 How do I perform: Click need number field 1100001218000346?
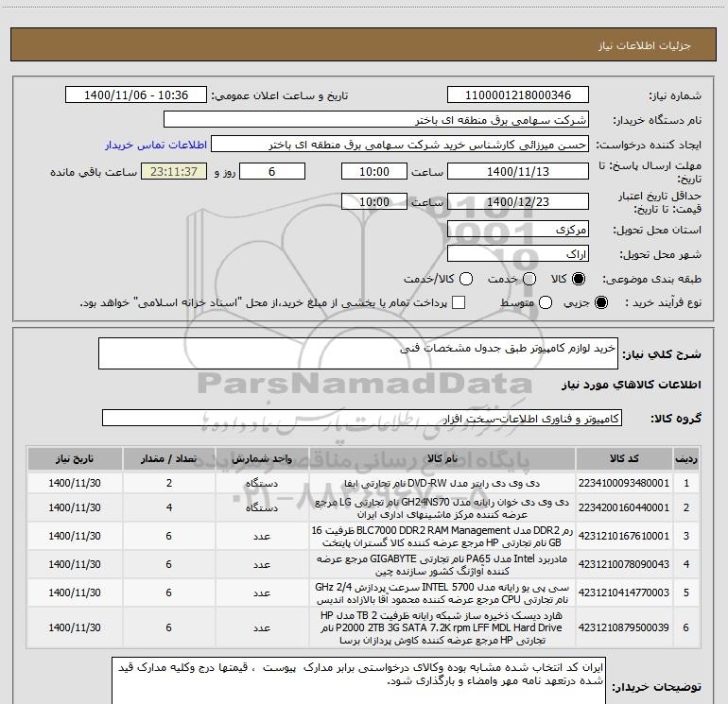click(518, 95)
